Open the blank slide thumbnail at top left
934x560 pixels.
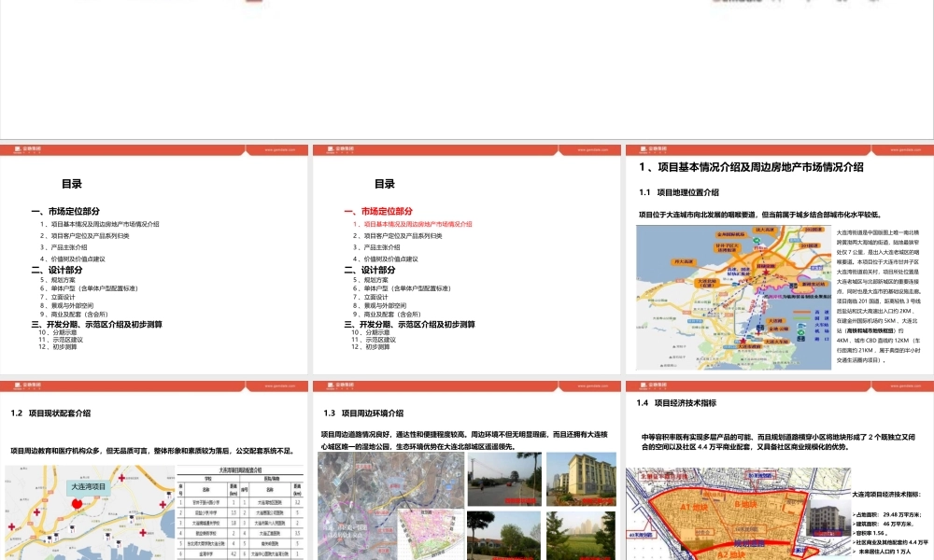pyautogui.click(x=154, y=67)
